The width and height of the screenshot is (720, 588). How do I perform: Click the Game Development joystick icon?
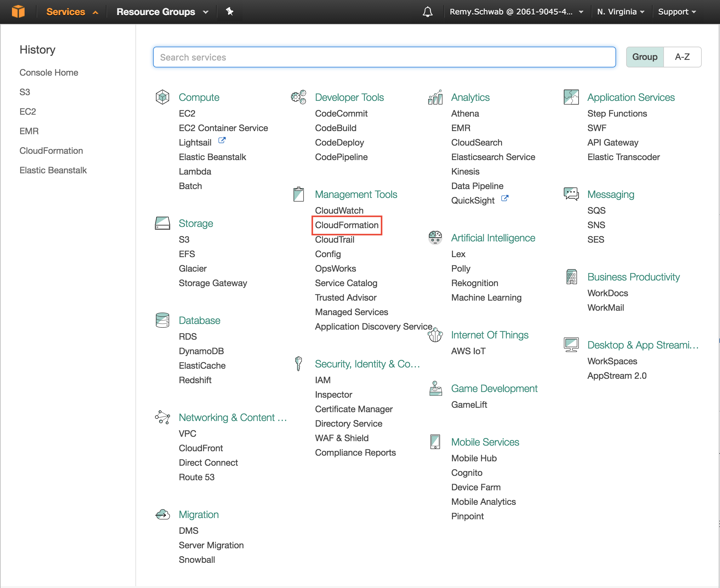(x=435, y=389)
